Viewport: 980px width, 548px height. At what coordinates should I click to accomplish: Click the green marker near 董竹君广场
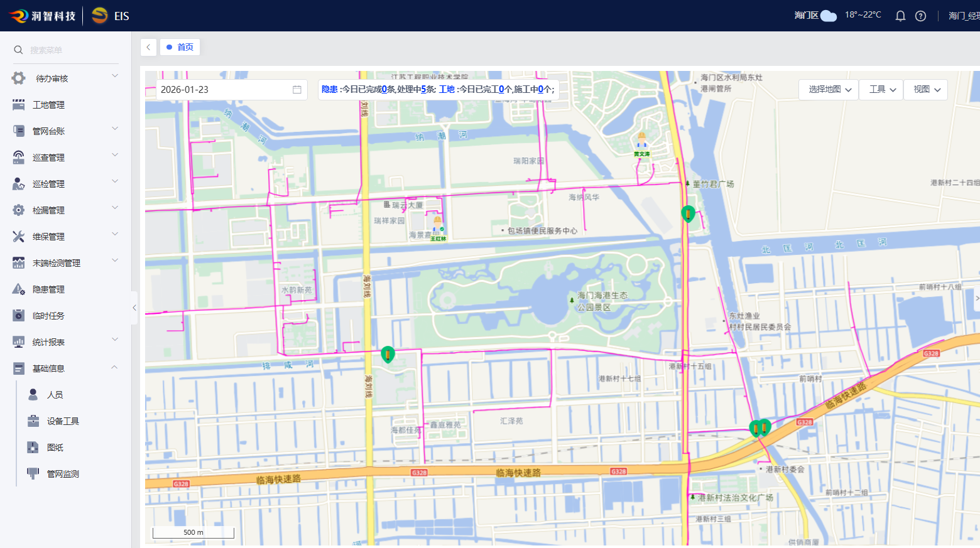point(688,213)
